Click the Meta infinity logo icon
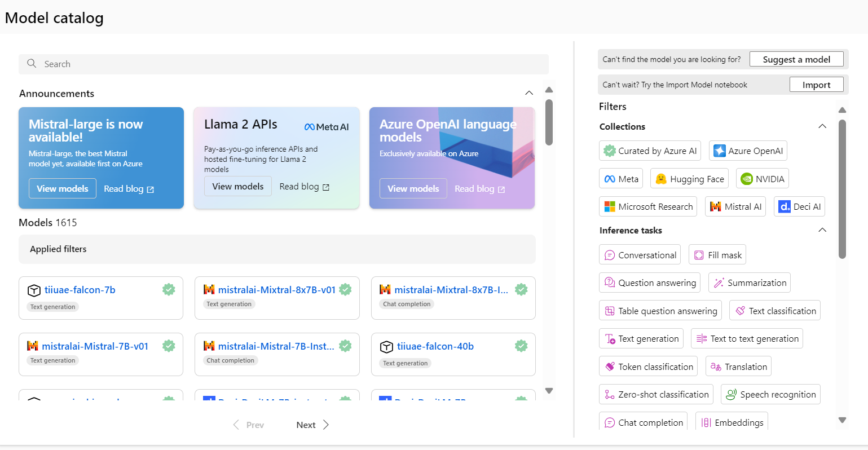The height and width of the screenshot is (450, 868). click(x=610, y=179)
